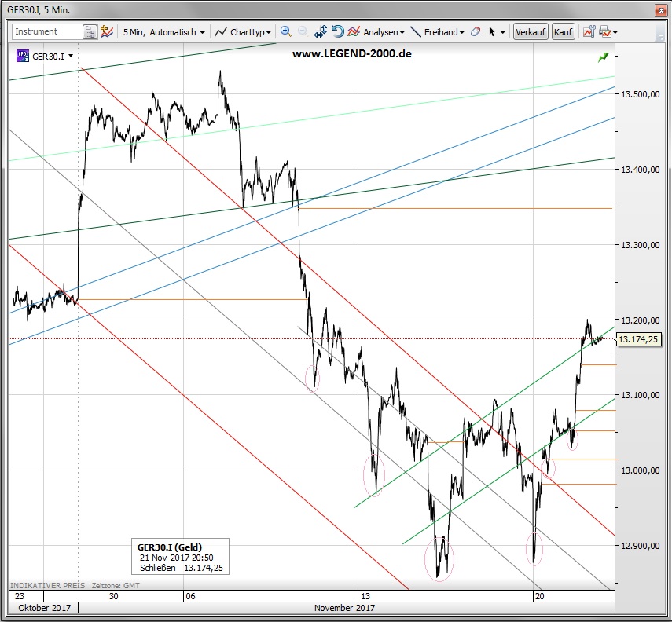Click the INDIKATIVER PREIS label
The height and width of the screenshot is (622, 672).
pyautogui.click(x=48, y=585)
